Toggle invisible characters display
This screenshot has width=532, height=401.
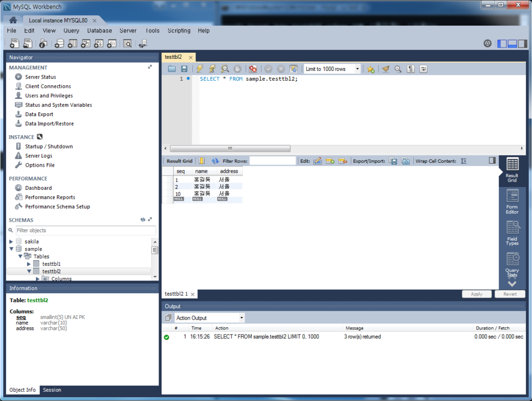tap(410, 69)
